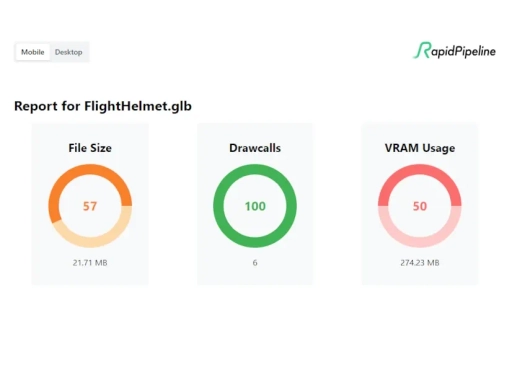Click the 274.23 MB VRAM value
Image resolution: width=512 pixels, height=372 pixels.
click(x=420, y=263)
